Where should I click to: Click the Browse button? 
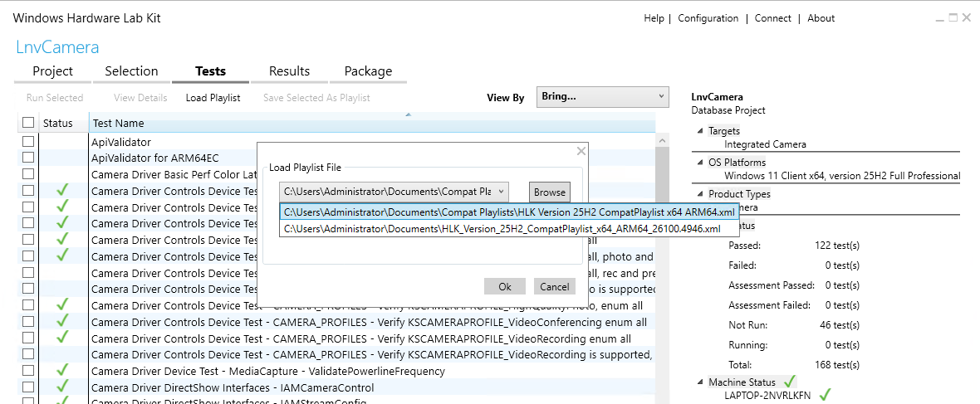(550, 192)
